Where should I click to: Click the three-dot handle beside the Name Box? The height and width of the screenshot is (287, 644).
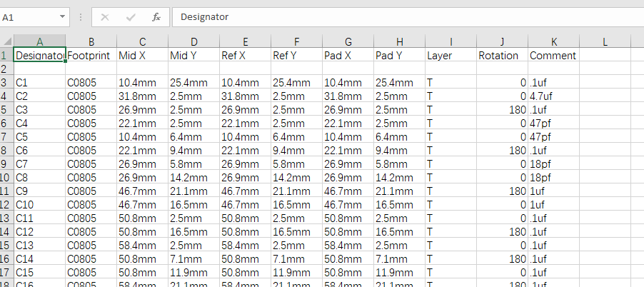click(x=81, y=16)
